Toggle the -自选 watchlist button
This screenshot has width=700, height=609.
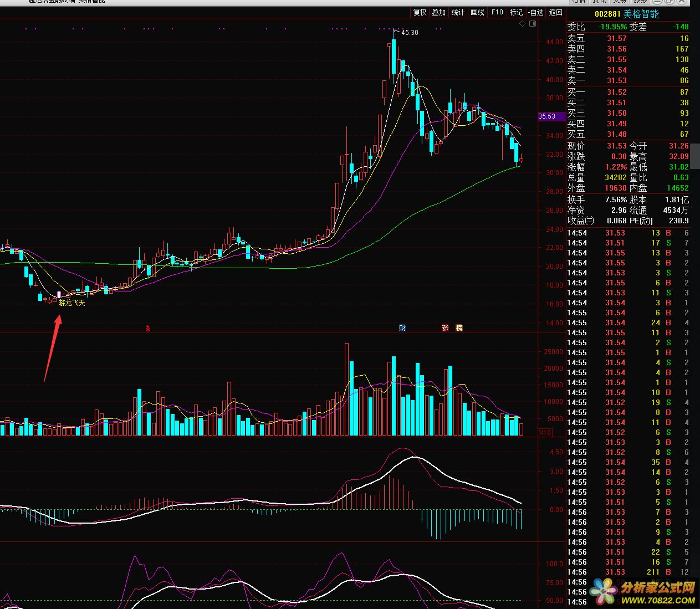pyautogui.click(x=536, y=12)
